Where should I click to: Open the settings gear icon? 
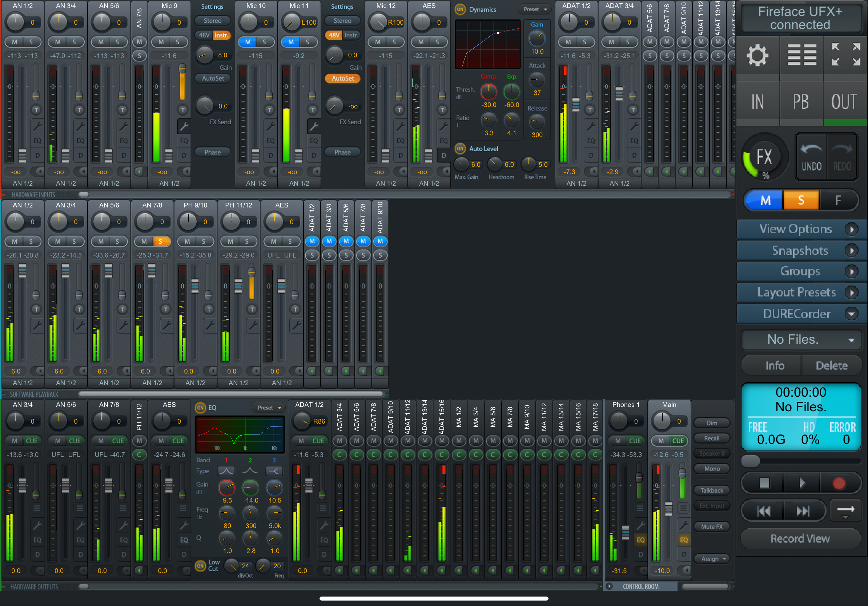coord(757,56)
